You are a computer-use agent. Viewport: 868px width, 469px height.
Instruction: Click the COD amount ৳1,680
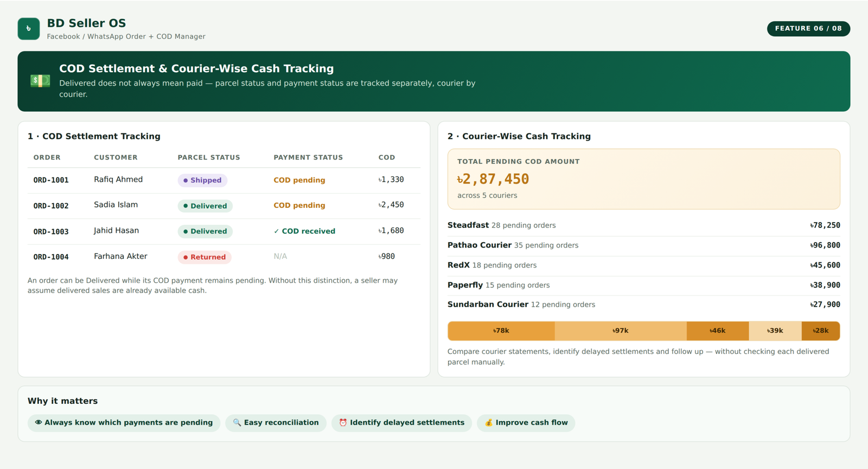click(391, 231)
